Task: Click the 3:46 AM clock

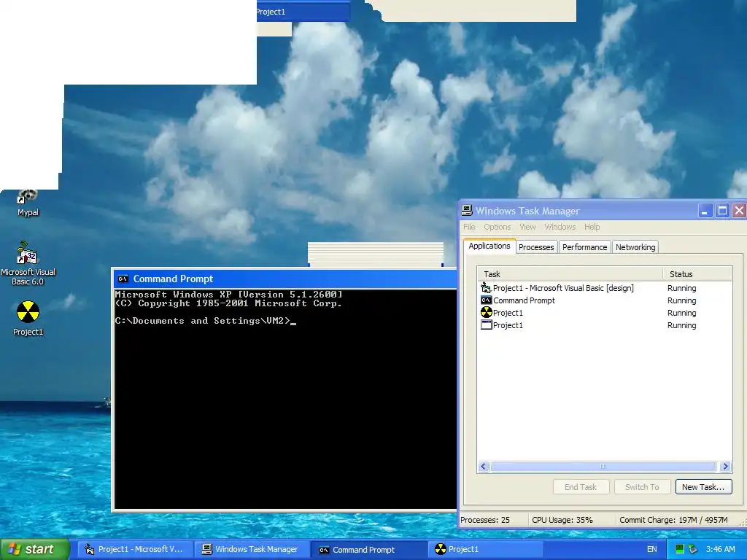Action: (720, 549)
